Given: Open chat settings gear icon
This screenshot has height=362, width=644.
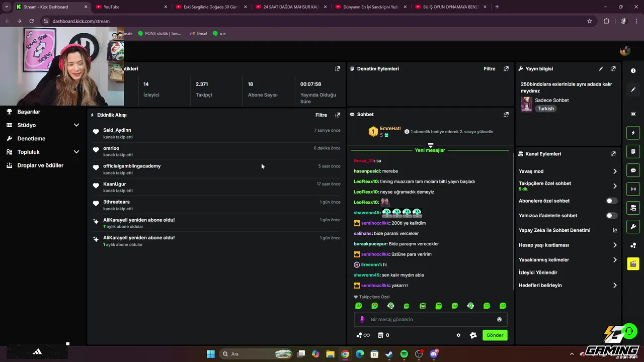Looking at the screenshot, I should (458, 335).
